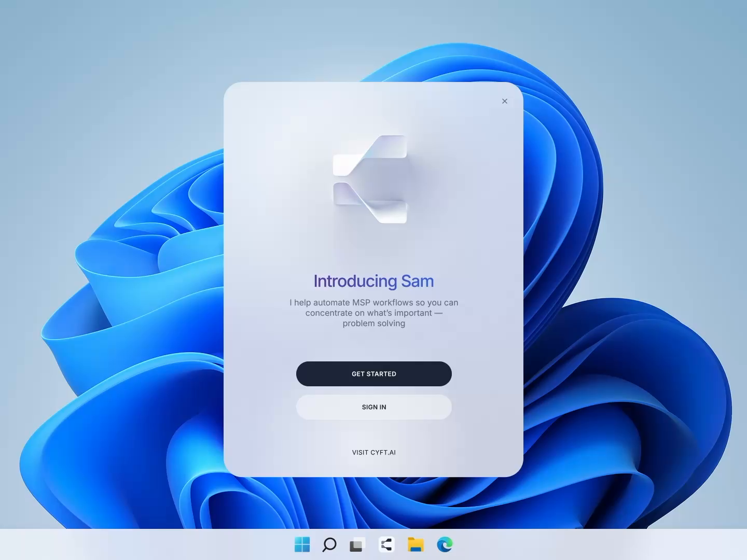
Task: Click the GET STARTED button
Action: point(374,374)
